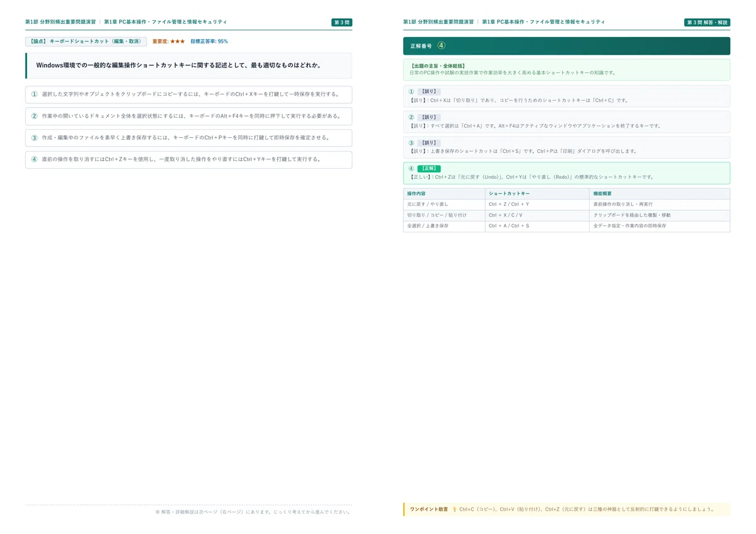Click advice text about Ctrl+C, Ctrl+V, Ctrl+Z 三種の神器
This screenshot has width=756, height=534.
coord(587,509)
